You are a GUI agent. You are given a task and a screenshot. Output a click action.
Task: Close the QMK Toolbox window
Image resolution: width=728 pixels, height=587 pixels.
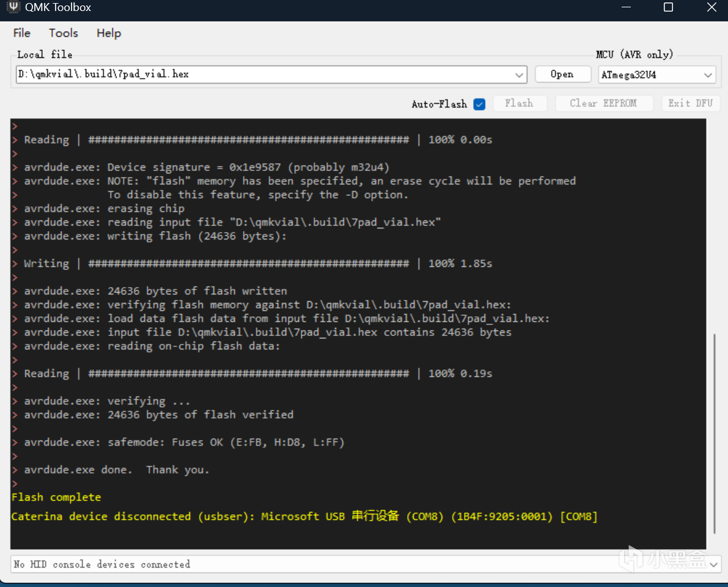[711, 7]
